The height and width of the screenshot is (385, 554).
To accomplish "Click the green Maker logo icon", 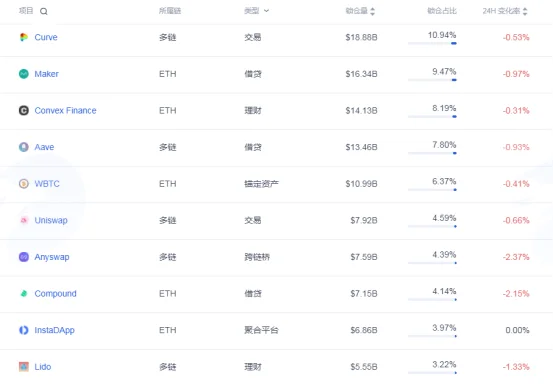I will [24, 74].
